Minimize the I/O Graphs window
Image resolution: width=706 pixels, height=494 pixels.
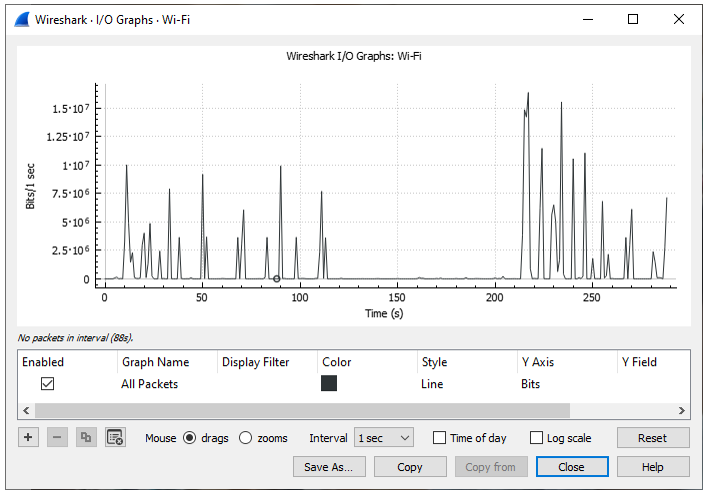tap(588, 19)
